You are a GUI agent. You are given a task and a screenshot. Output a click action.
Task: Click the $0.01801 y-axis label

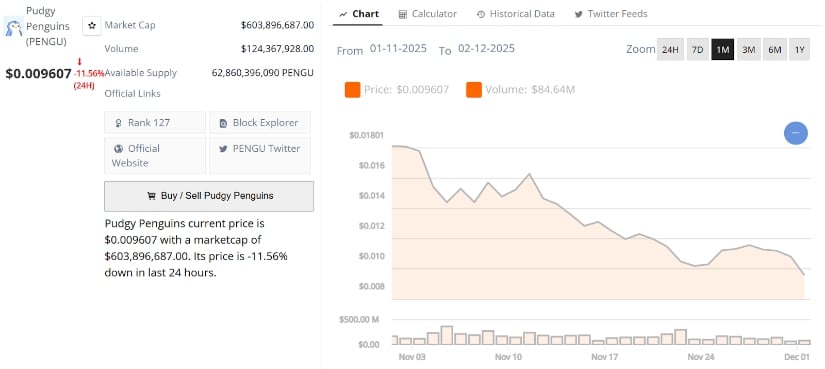pyautogui.click(x=366, y=135)
